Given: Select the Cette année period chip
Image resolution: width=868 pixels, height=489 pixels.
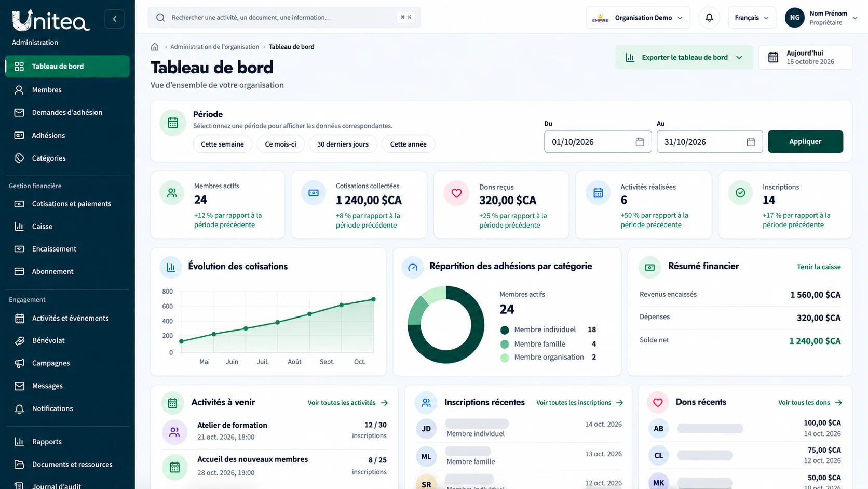Looking at the screenshot, I should (408, 144).
